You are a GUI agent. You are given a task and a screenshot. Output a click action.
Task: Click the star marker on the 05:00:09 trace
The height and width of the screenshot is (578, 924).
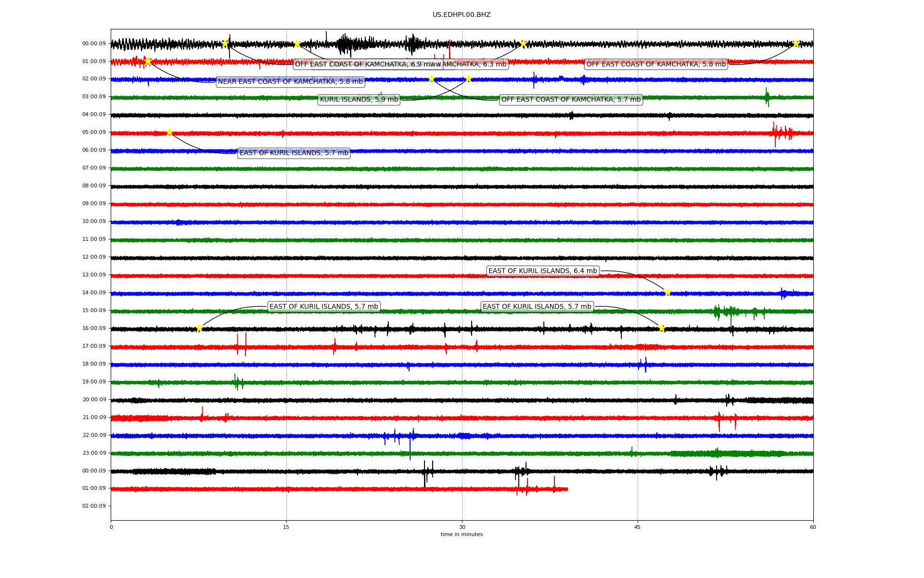click(x=169, y=132)
